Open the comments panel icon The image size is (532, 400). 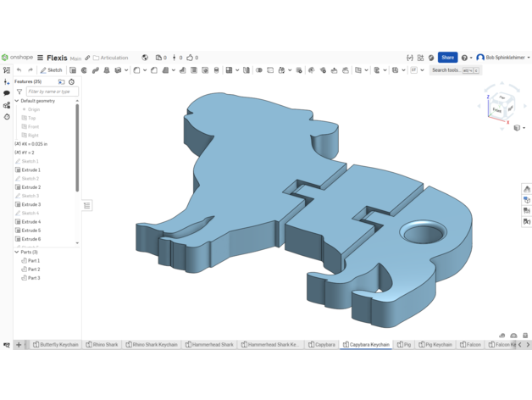pyautogui.click(x=7, y=93)
